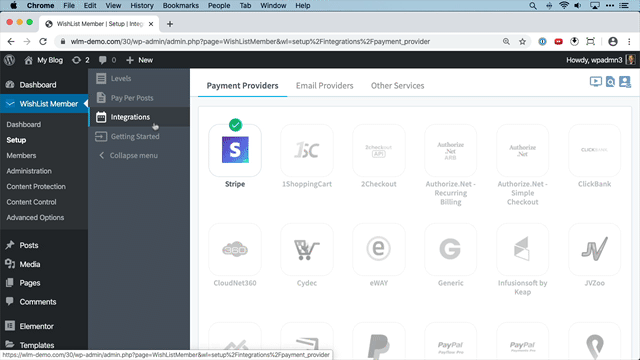Choose Authorize.Net Recurring Billing provider
This screenshot has width=640, height=360.
451,150
